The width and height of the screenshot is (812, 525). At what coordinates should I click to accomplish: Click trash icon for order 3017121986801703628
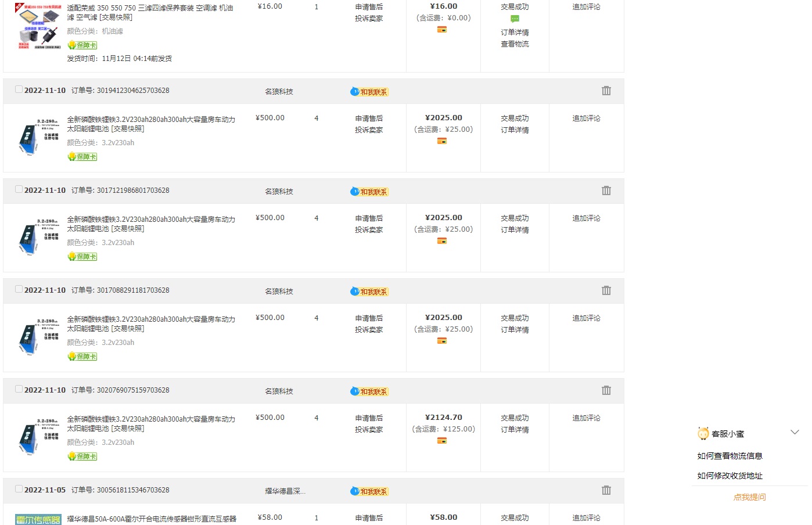606,190
